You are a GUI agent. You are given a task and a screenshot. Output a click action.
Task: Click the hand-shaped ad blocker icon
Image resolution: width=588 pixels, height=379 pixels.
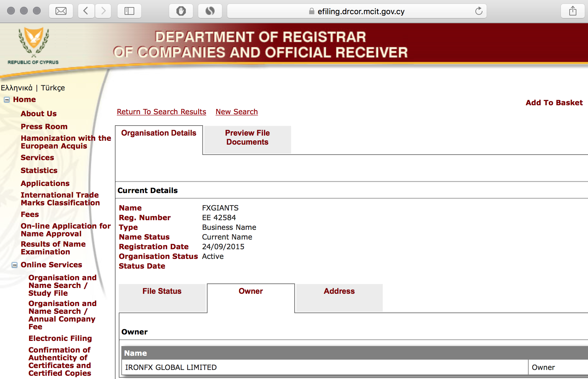point(181,11)
